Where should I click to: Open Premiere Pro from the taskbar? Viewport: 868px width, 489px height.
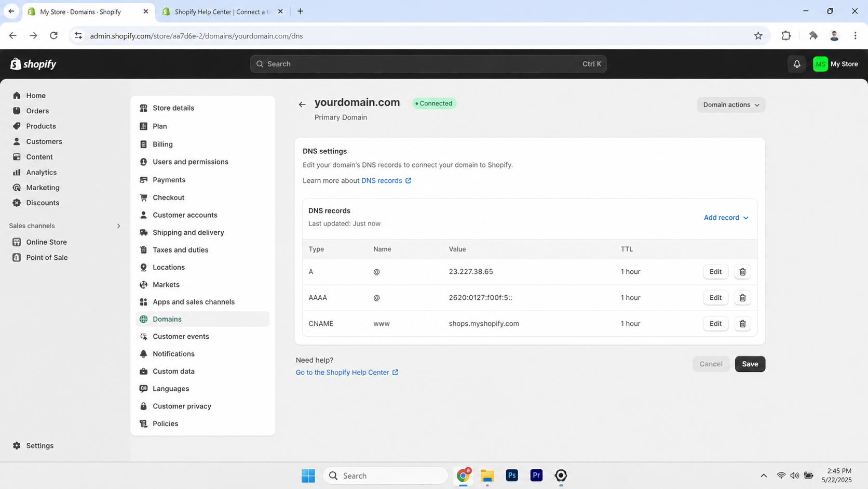coord(536,475)
